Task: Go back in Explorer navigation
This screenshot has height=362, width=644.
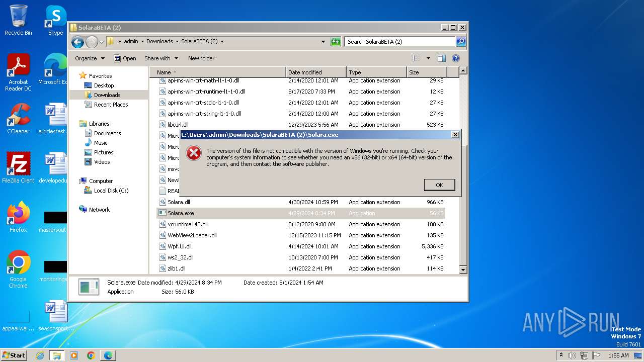Action: click(x=77, y=42)
